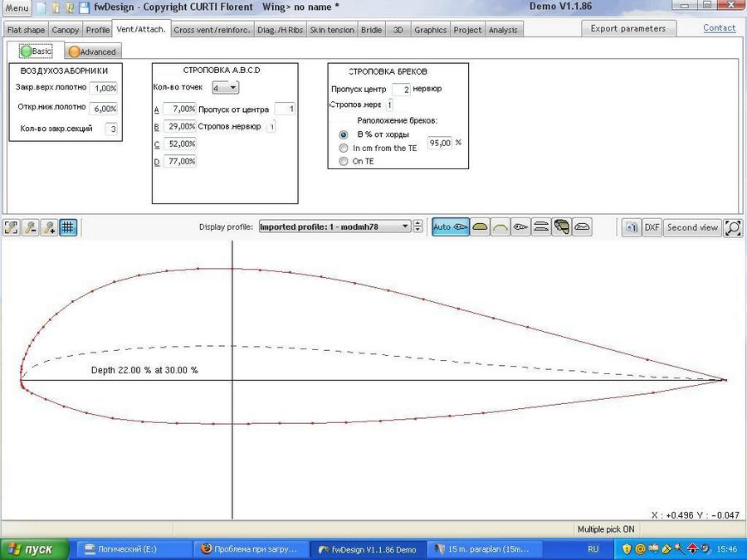Toggle the grid display icon
This screenshot has height=560, width=747.
coord(68,227)
